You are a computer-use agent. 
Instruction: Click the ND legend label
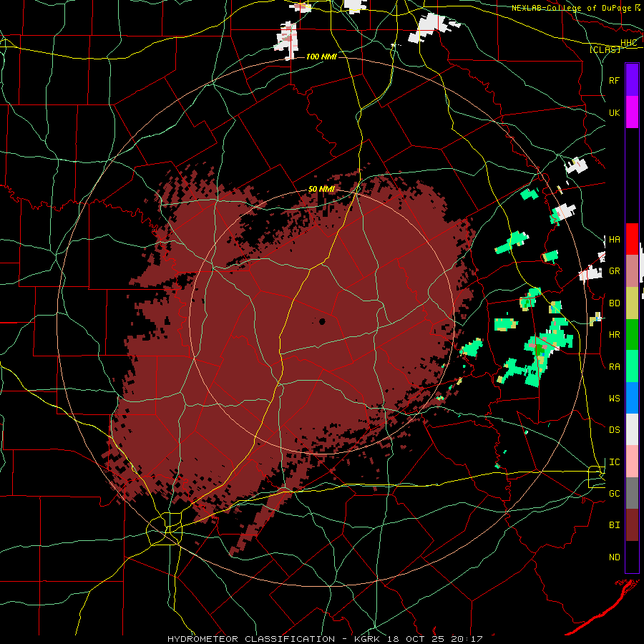pyautogui.click(x=614, y=557)
